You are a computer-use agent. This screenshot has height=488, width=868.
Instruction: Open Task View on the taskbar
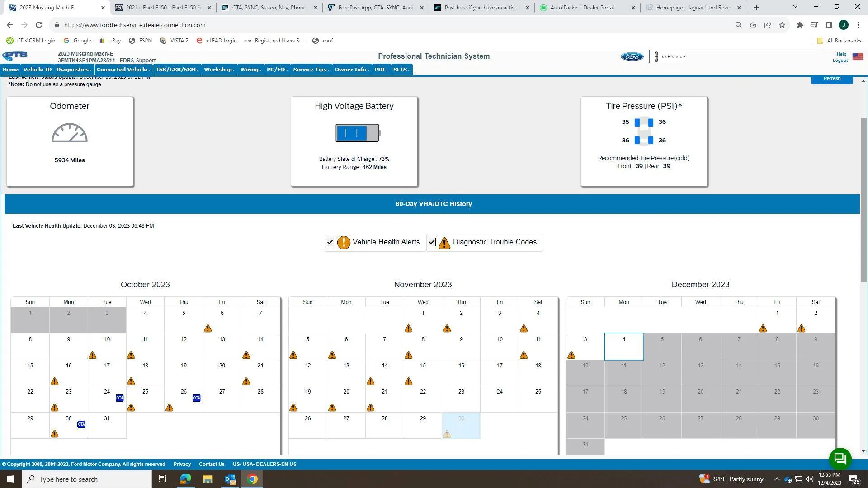[163, 479]
